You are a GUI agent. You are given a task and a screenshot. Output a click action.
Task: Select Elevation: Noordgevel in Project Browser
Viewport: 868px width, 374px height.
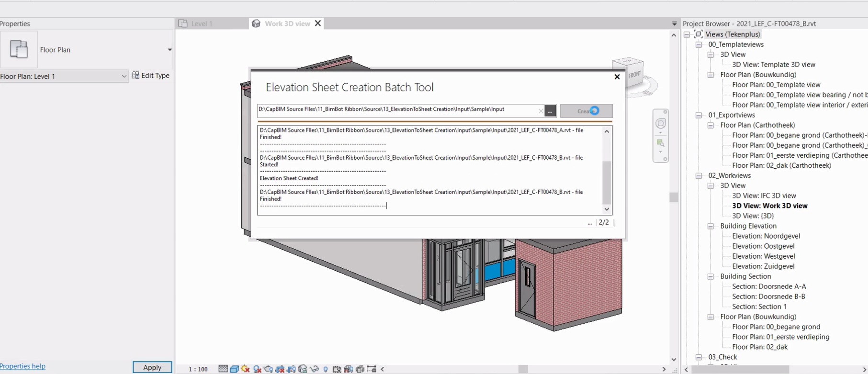coord(766,236)
